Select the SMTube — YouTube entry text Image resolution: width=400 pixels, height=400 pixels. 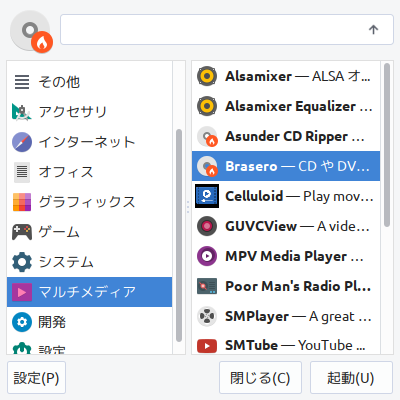tap(295, 346)
